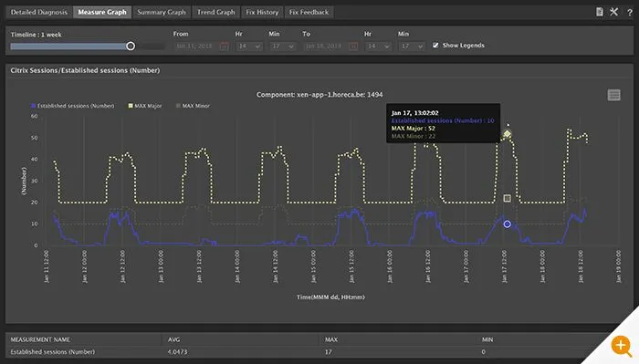639x364 pixels.
Task: View the Fix History tab
Action: pyautogui.click(x=262, y=12)
